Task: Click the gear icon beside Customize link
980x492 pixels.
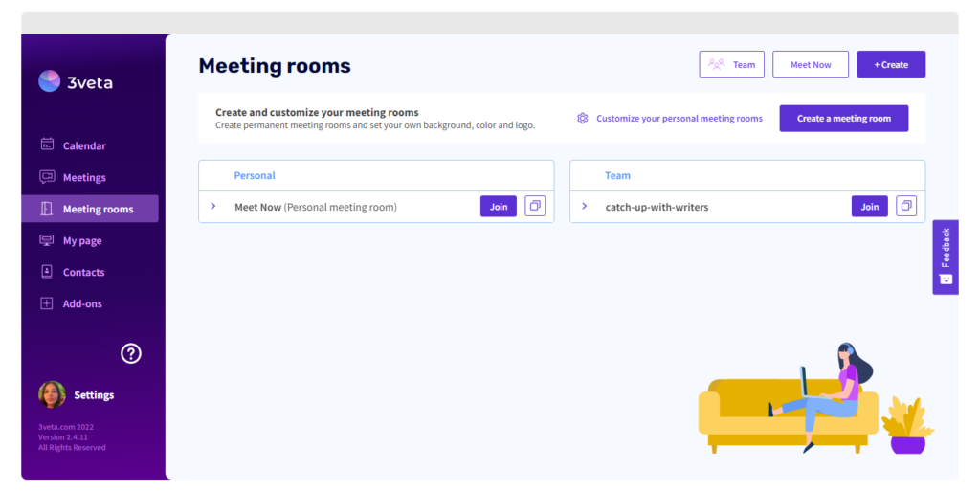Action: tap(583, 118)
